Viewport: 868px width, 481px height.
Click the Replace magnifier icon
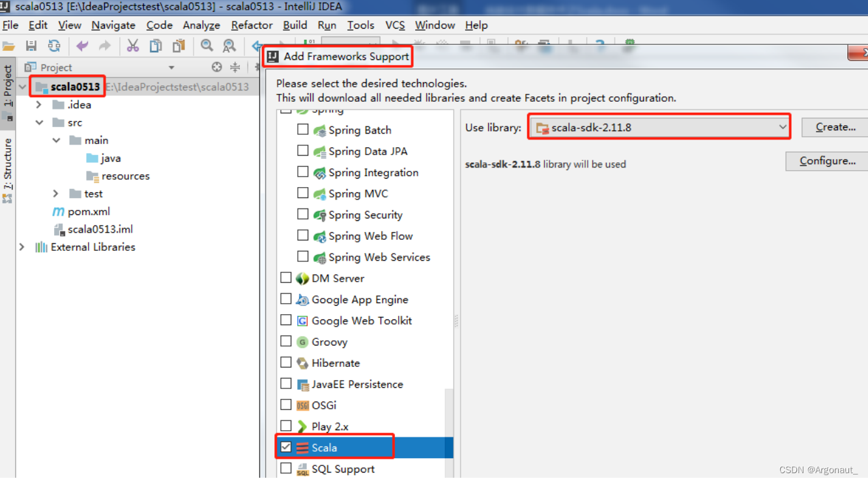229,46
